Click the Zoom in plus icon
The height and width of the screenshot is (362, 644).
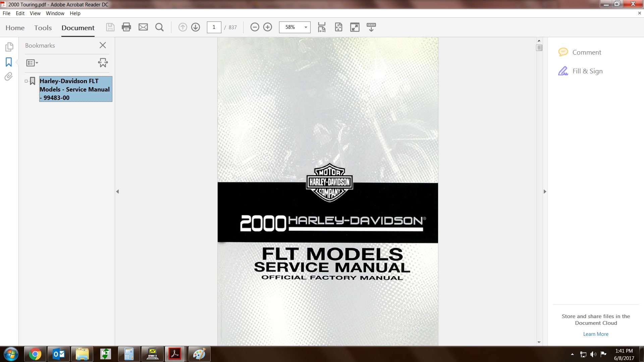pyautogui.click(x=268, y=27)
